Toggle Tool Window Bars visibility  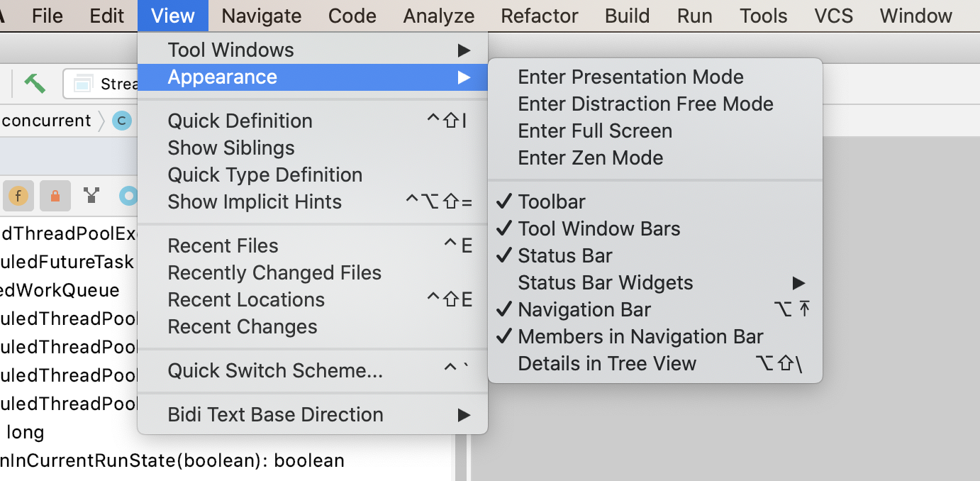(598, 229)
